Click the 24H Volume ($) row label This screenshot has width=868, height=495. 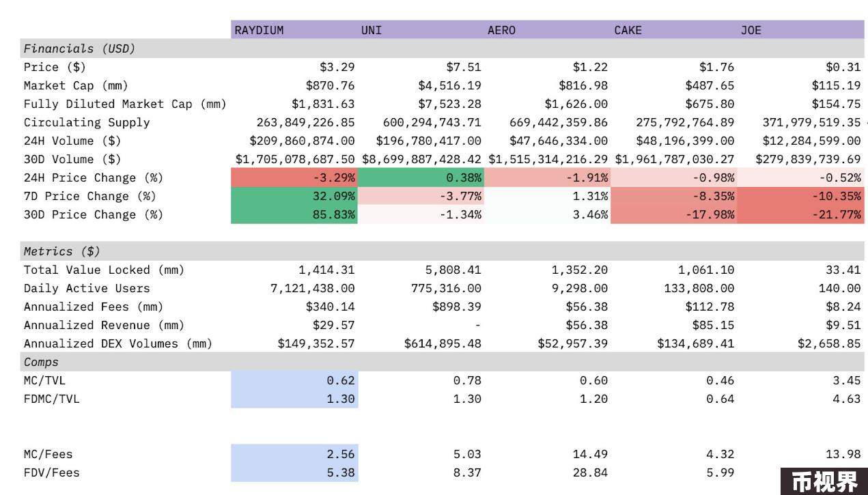[72, 141]
